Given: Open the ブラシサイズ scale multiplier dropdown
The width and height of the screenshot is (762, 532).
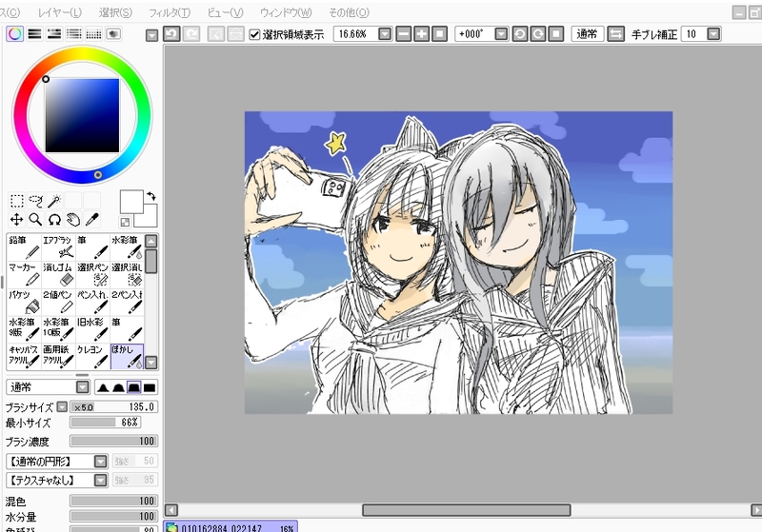Looking at the screenshot, I should tap(62, 406).
